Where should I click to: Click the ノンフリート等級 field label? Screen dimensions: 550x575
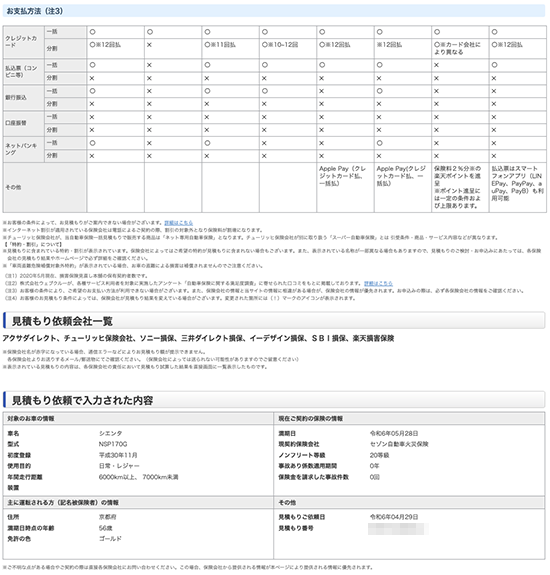[x=302, y=455]
